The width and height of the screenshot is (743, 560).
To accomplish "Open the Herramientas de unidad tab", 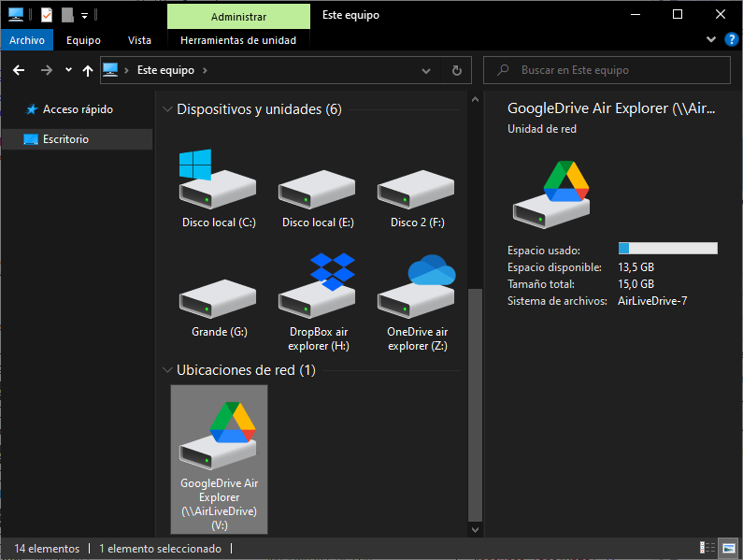I will 238,40.
